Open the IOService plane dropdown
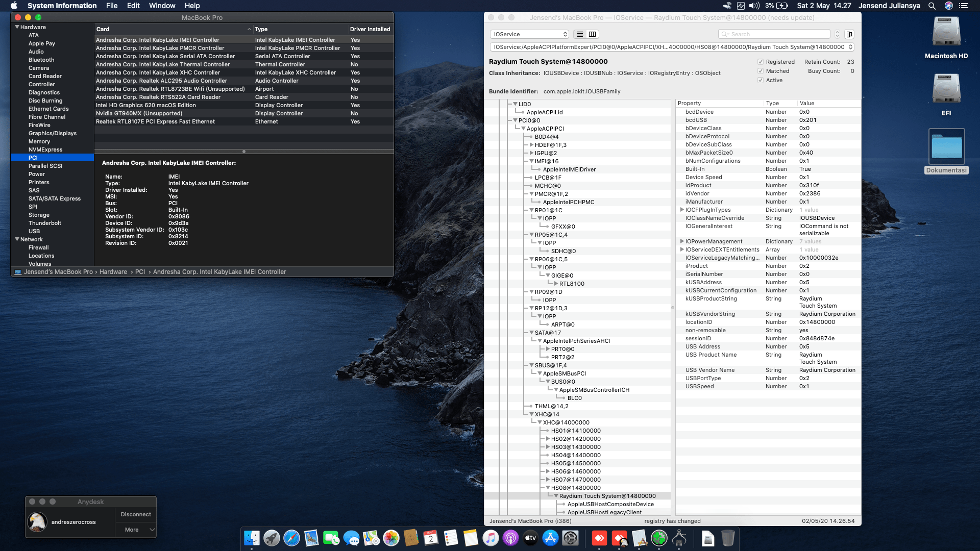980x551 pixels. click(x=529, y=34)
